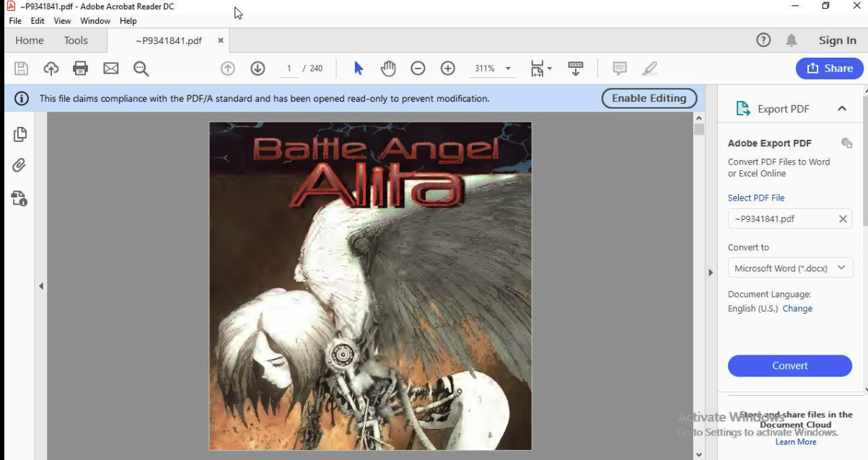
Task: Click the Select PDF File link
Action: point(756,198)
